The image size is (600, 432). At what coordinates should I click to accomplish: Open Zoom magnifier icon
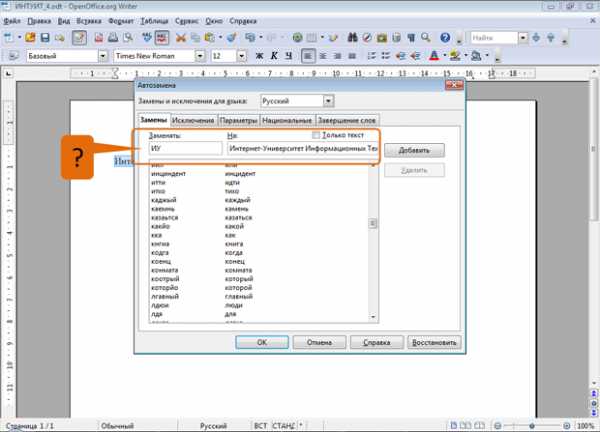(426, 37)
